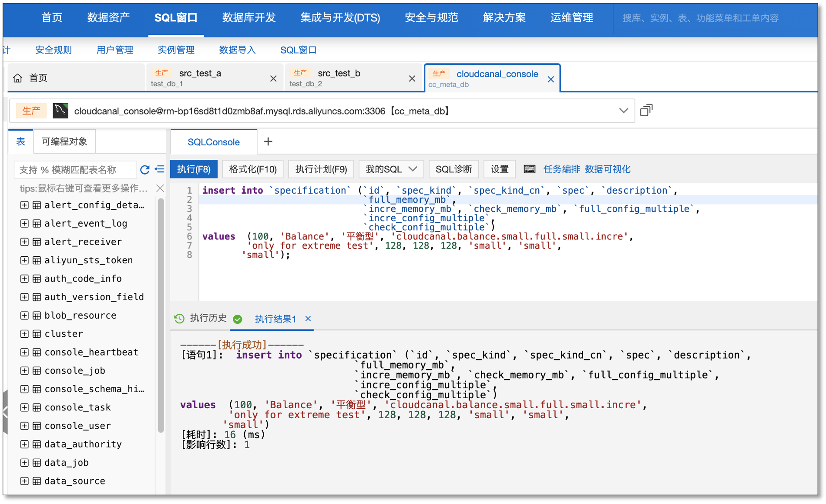The image size is (826, 504).
Task: Click the table list vertical scrollbar
Action: pos(161,315)
